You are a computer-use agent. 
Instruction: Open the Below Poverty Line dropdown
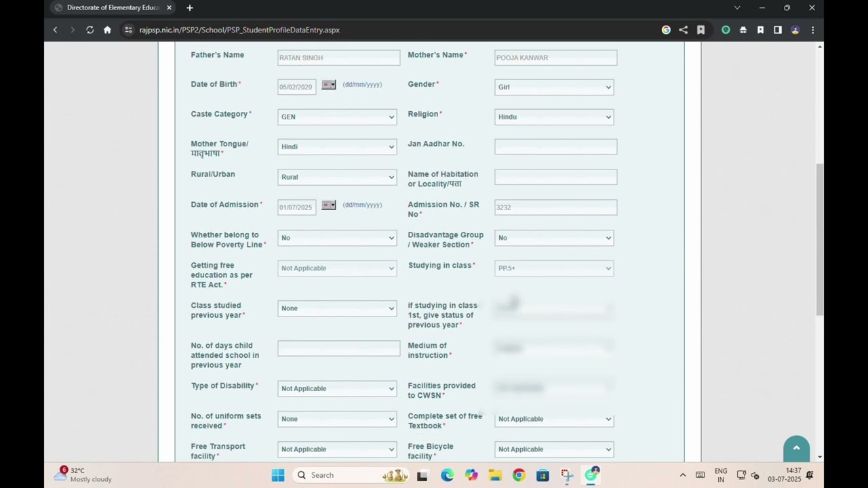(x=337, y=238)
